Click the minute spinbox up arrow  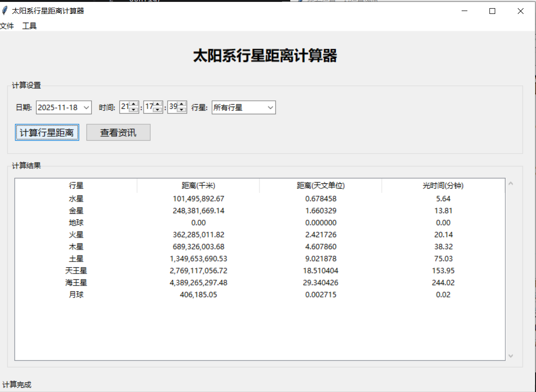[158, 104]
